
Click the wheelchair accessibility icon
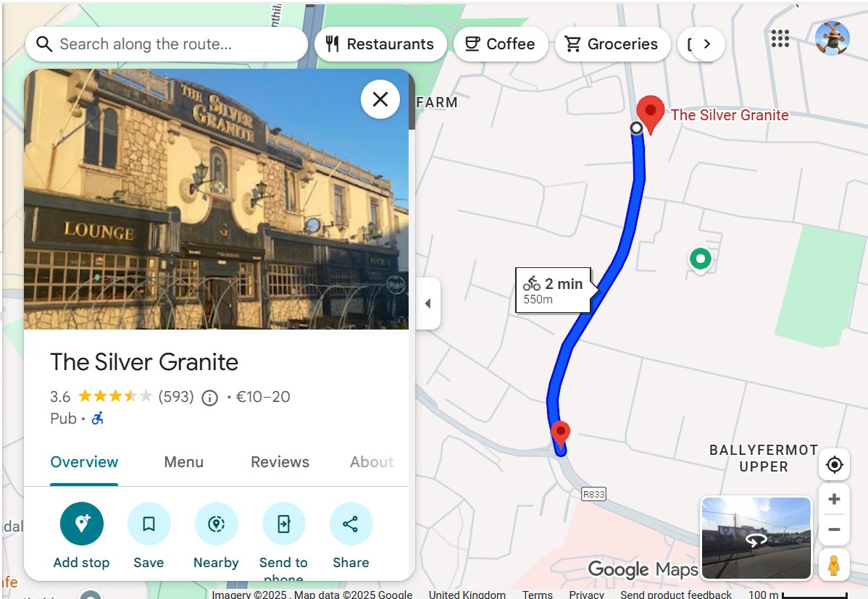coord(97,418)
